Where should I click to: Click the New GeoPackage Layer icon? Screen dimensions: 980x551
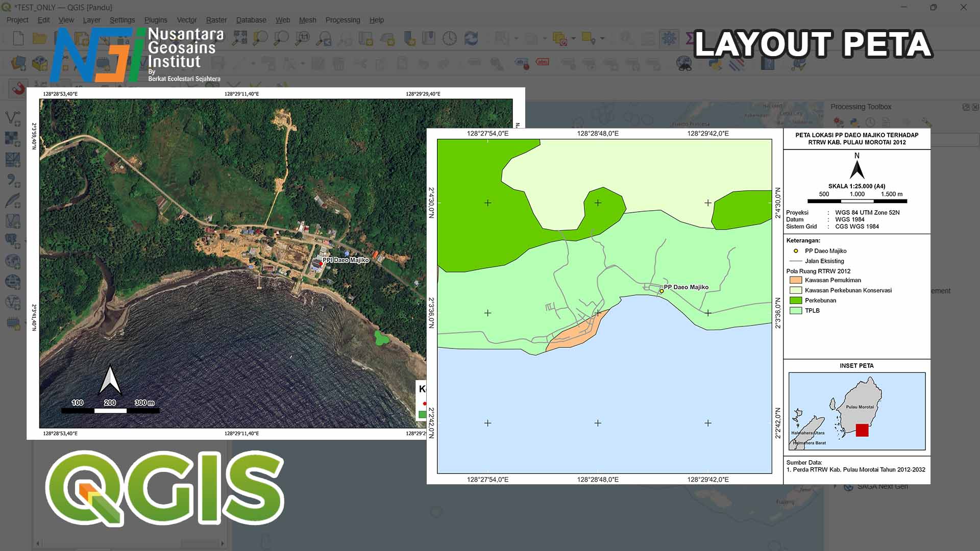(x=40, y=64)
